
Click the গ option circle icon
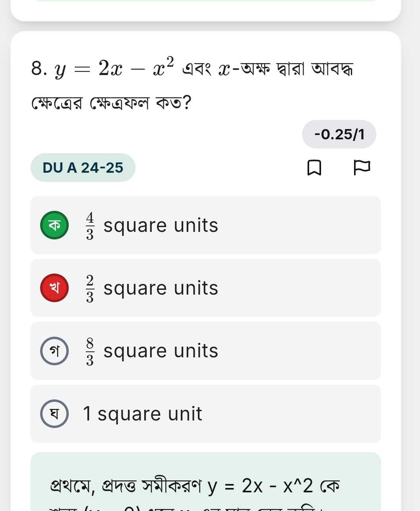(54, 351)
